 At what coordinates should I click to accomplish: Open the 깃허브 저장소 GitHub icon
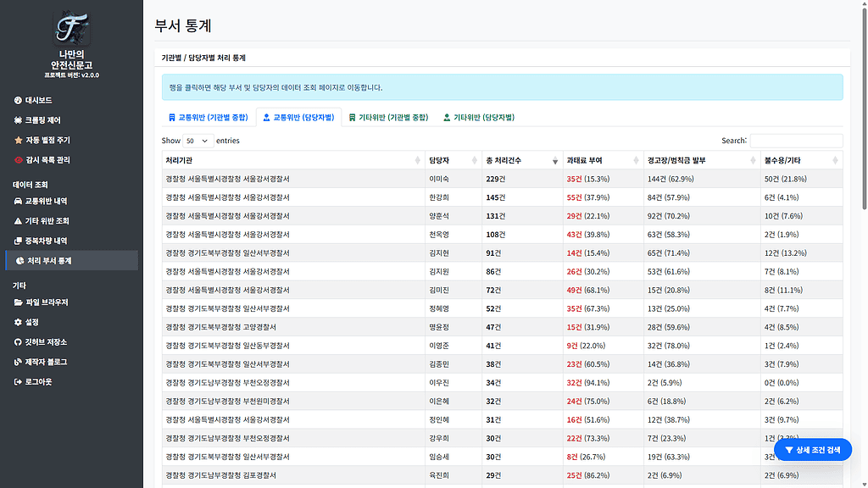(18, 342)
